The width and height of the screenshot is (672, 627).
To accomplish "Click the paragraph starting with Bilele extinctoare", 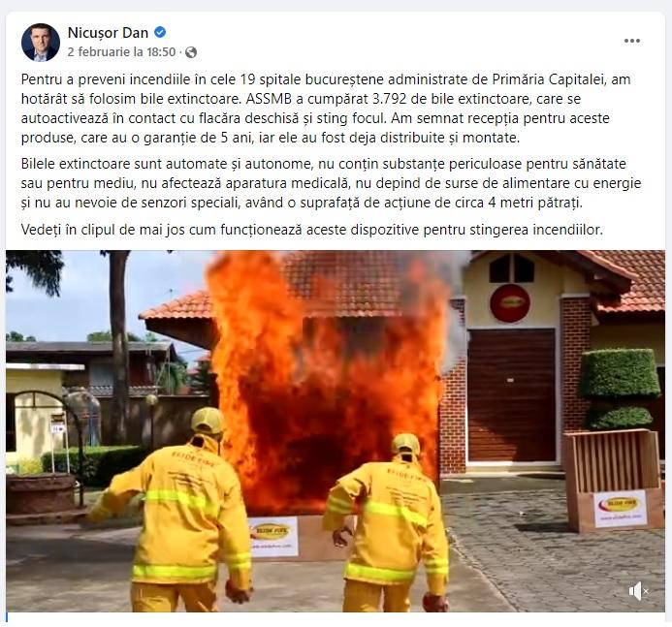I will click(331, 183).
